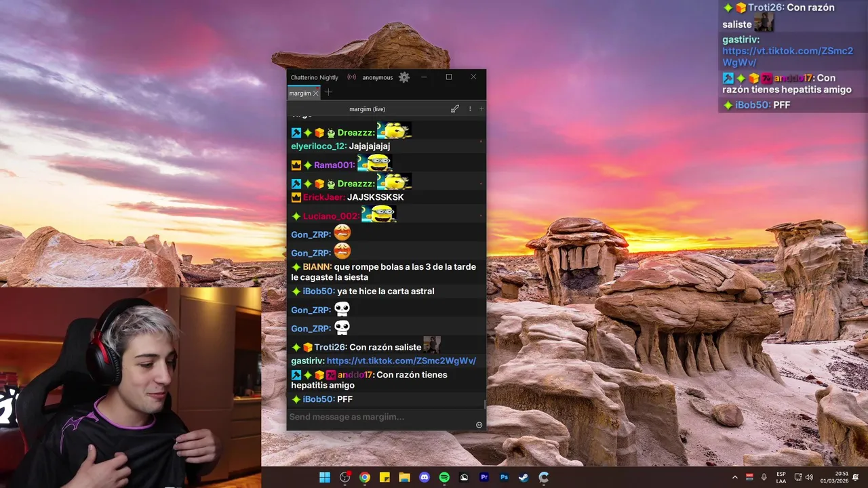Close the margiim tab
Image resolution: width=868 pixels, height=488 pixels.
[x=315, y=93]
